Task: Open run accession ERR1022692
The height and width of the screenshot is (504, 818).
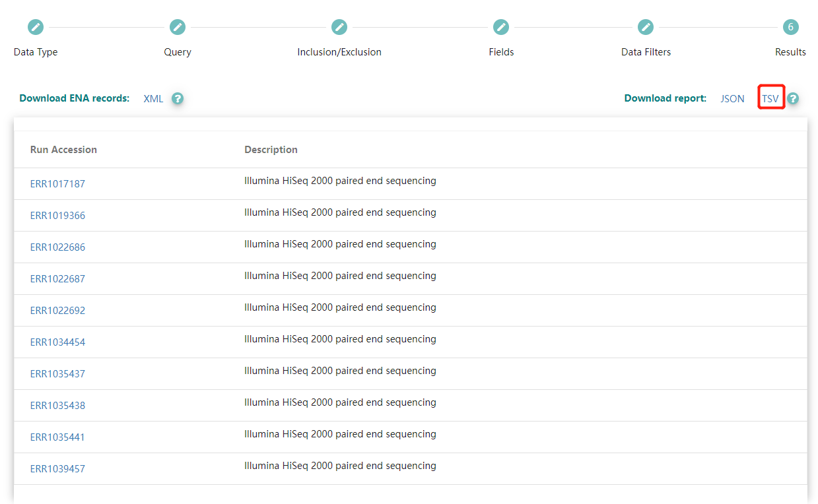Action: coord(57,311)
